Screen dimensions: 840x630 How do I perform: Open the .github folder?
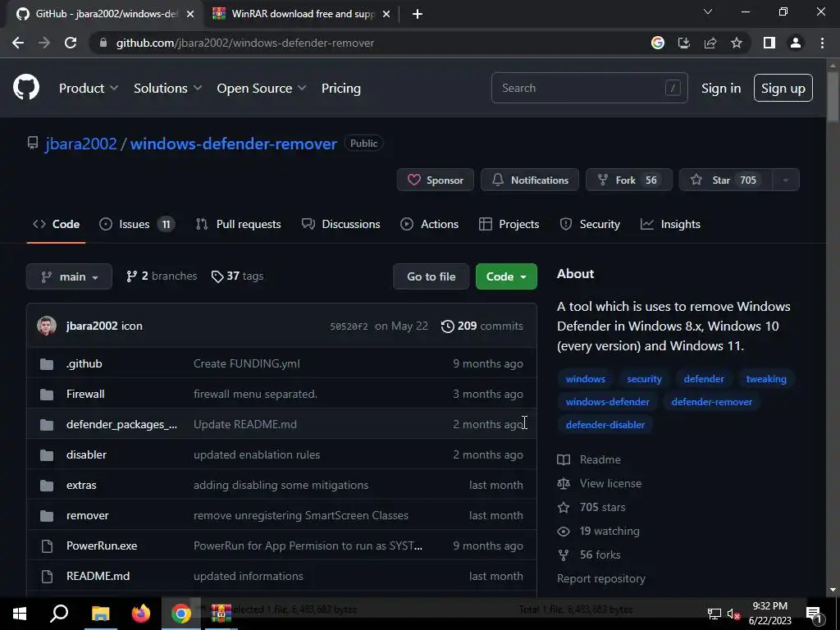click(x=84, y=363)
